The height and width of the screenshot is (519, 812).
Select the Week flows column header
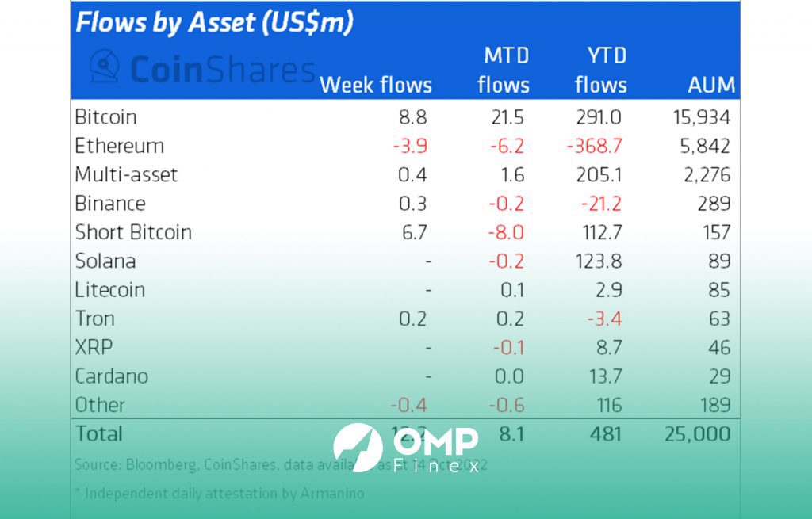point(375,86)
